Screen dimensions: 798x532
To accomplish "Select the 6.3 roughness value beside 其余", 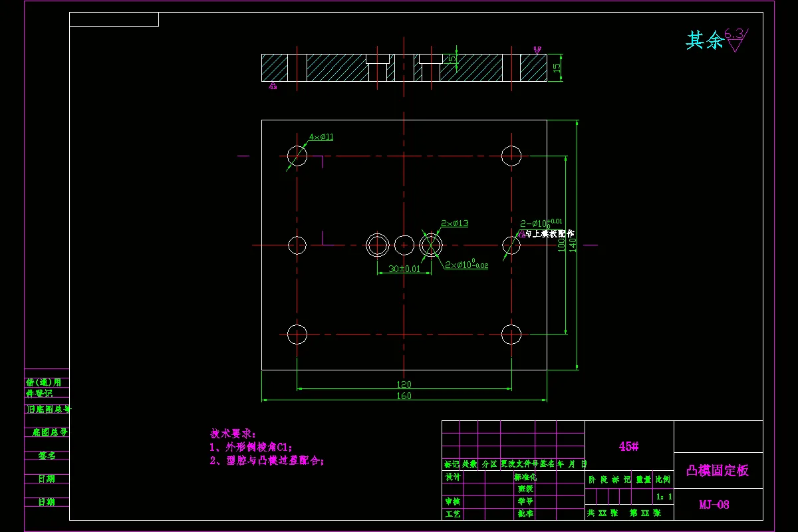I will click(x=735, y=33).
